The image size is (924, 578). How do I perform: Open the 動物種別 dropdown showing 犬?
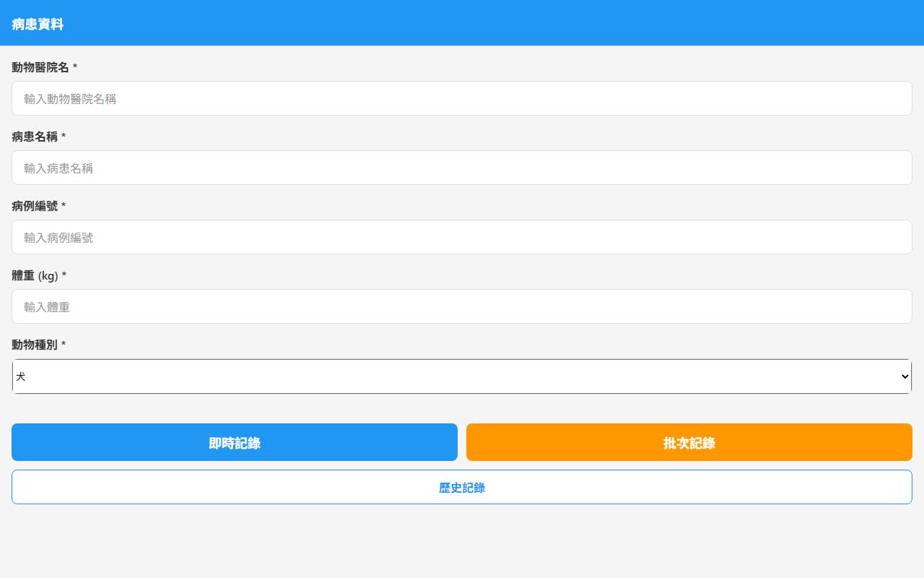point(462,376)
